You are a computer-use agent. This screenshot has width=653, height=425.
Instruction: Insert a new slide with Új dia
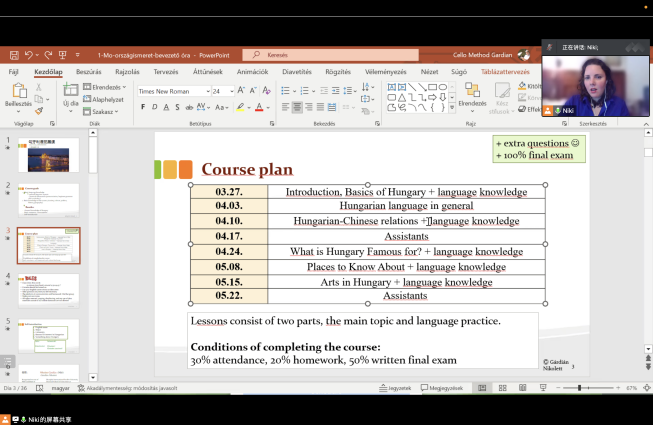71,97
